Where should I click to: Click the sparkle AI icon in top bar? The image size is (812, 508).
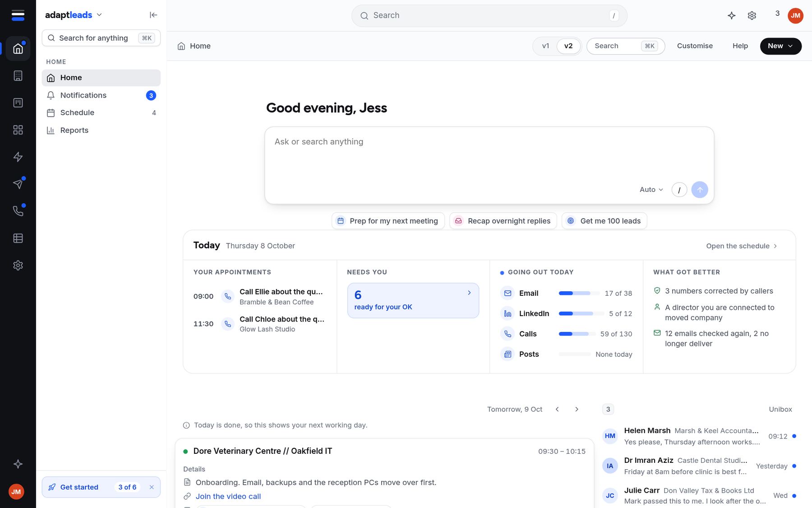(x=732, y=15)
